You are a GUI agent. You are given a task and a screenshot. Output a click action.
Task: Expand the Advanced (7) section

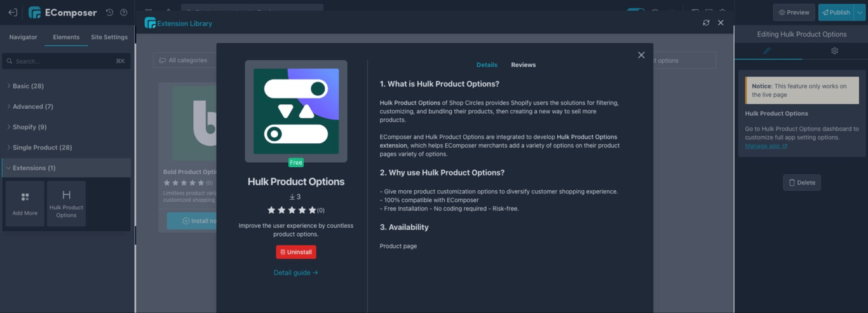(x=67, y=106)
